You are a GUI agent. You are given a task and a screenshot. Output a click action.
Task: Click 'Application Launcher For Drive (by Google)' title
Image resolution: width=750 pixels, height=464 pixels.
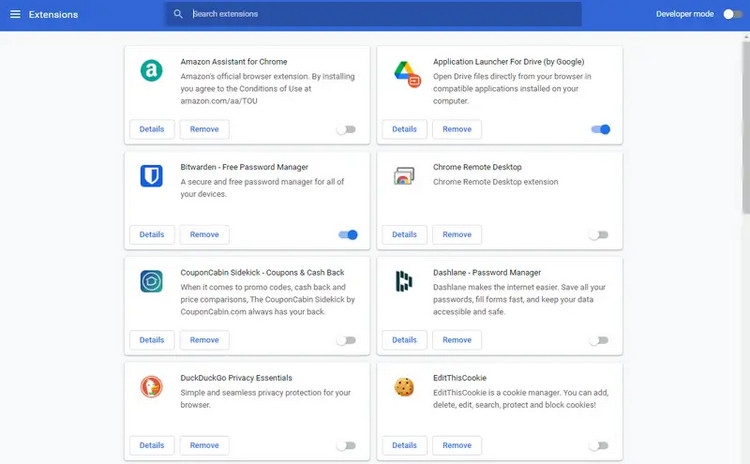click(508, 62)
